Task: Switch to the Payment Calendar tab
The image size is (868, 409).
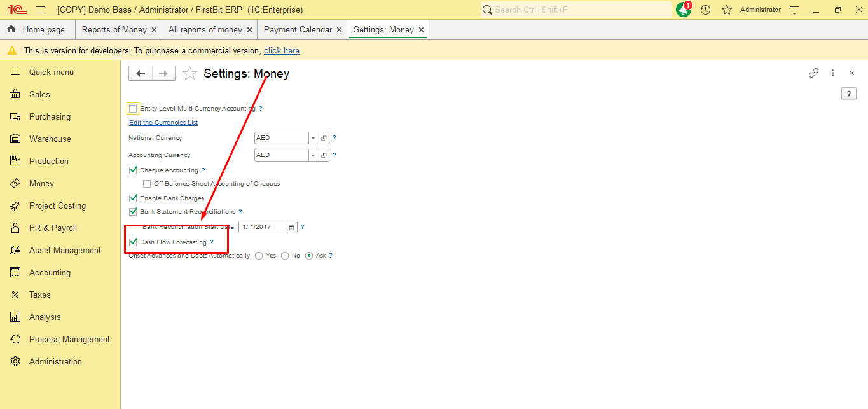Action: click(298, 30)
